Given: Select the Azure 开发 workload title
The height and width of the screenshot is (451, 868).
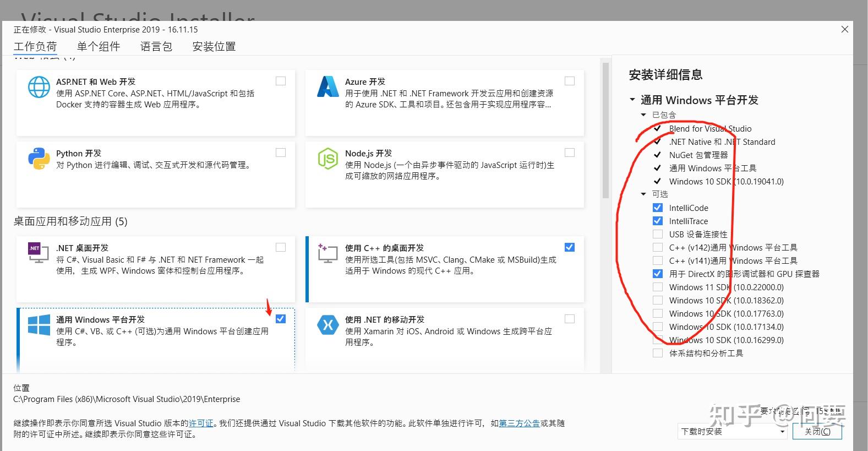Looking at the screenshot, I should pyautogui.click(x=365, y=81).
